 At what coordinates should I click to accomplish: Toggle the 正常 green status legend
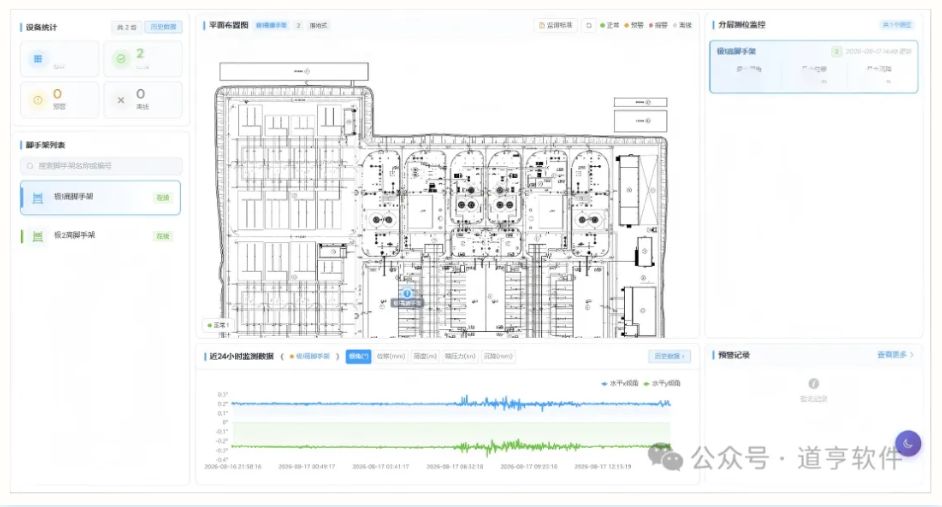pyautogui.click(x=609, y=25)
